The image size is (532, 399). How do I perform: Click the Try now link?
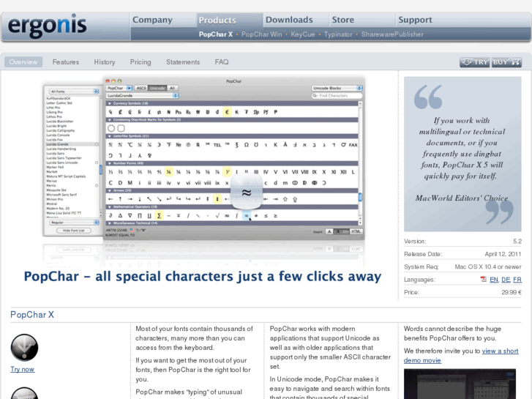(23, 369)
